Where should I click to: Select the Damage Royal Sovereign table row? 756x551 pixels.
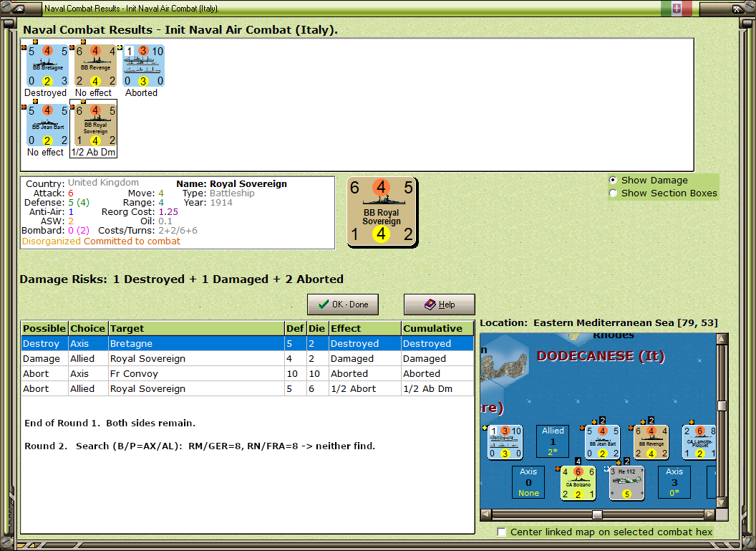[x=247, y=358]
